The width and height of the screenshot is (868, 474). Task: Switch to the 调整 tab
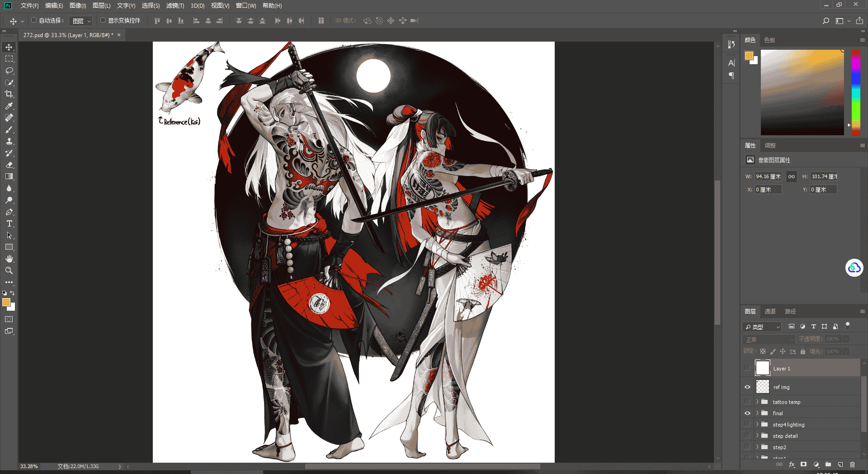tap(770, 145)
